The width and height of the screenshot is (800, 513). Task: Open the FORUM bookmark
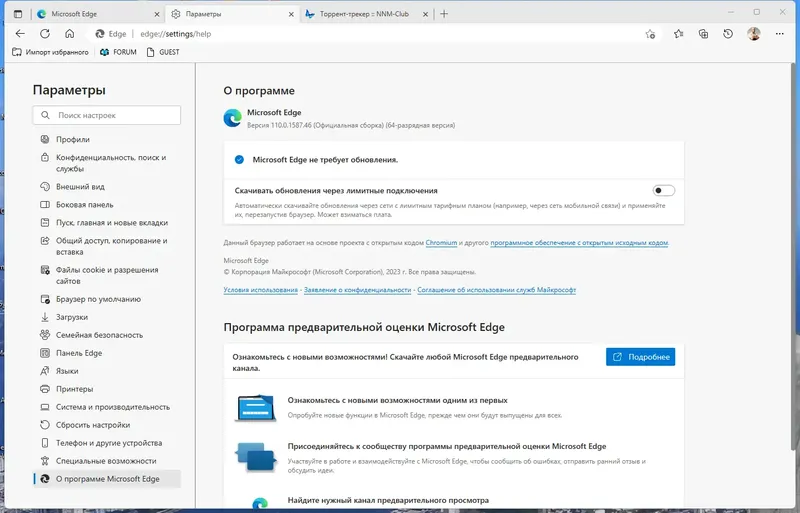point(118,52)
